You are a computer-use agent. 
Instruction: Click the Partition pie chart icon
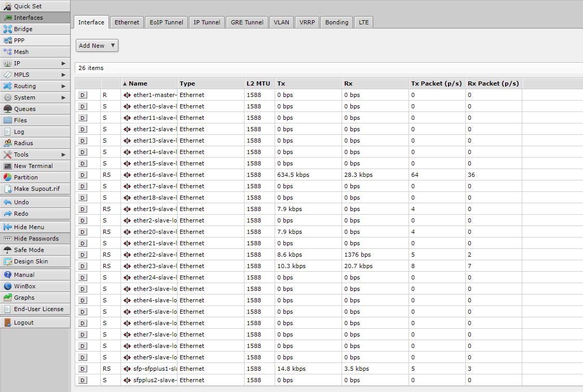7,177
